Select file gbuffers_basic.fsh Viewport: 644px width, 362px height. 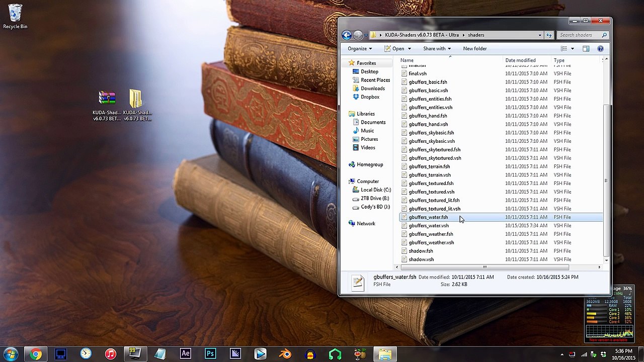pos(428,82)
